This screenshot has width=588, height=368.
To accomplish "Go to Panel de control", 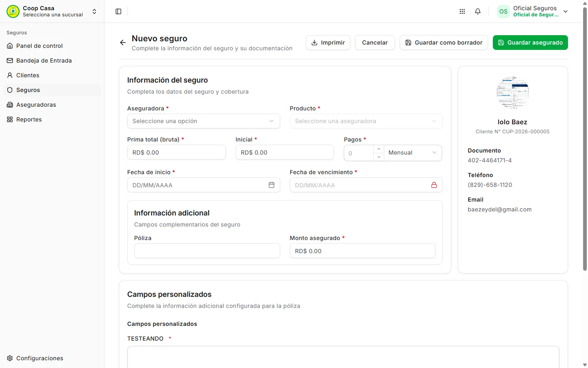I will 52,46.
